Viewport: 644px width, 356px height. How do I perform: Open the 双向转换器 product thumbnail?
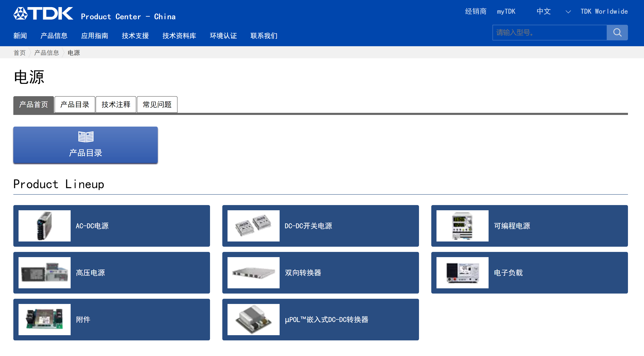(254, 273)
